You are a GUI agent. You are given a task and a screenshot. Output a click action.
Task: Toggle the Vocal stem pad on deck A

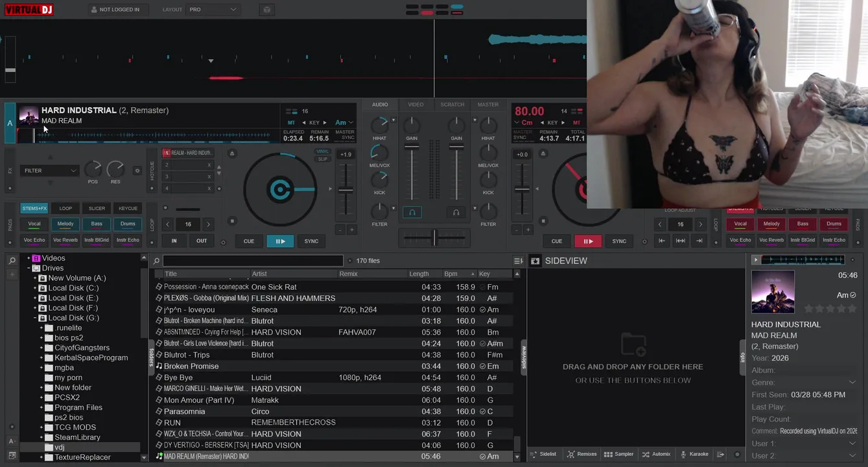(x=34, y=224)
